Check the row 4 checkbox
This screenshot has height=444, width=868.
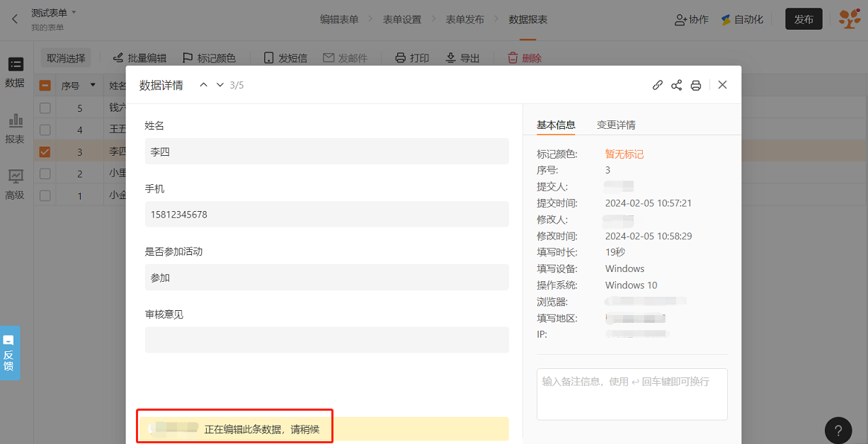click(x=45, y=130)
